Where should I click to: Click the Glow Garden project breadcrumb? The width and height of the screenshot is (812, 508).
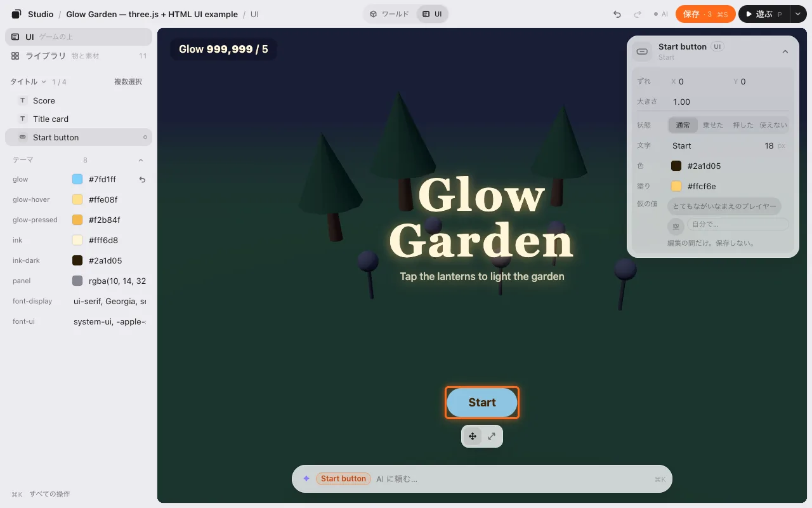click(x=152, y=14)
